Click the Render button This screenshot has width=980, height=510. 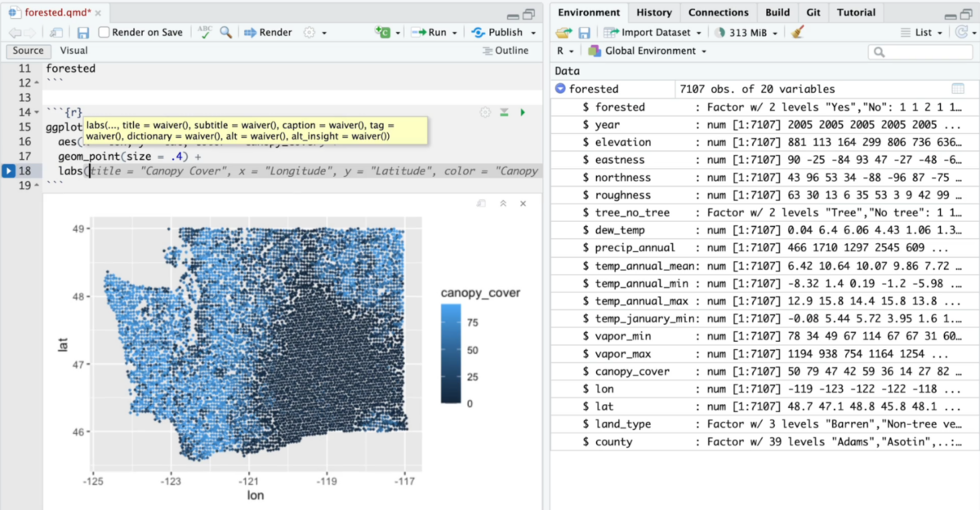pyautogui.click(x=268, y=33)
